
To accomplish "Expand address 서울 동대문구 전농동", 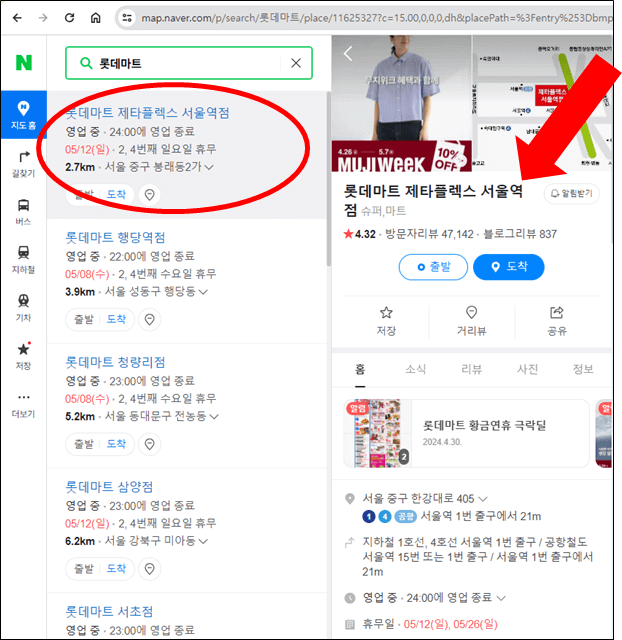I will (214, 416).
